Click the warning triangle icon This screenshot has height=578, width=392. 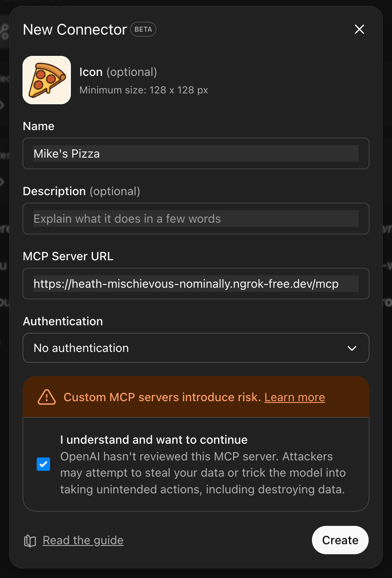[47, 397]
